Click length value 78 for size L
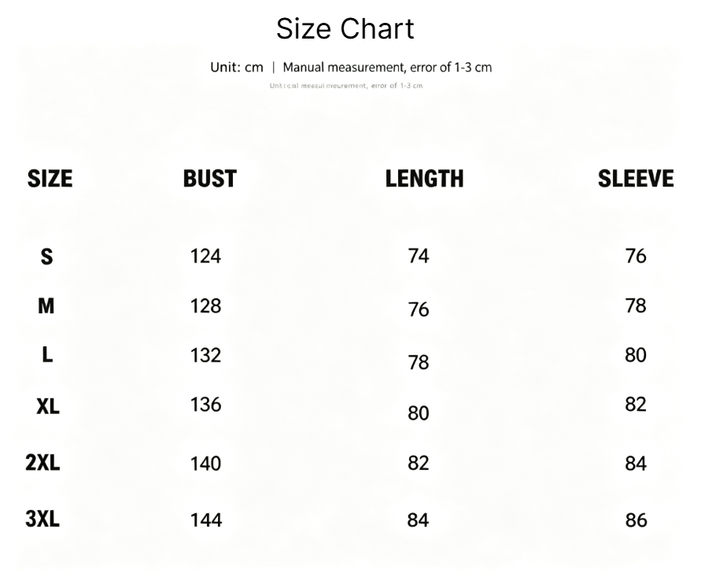 (x=419, y=362)
